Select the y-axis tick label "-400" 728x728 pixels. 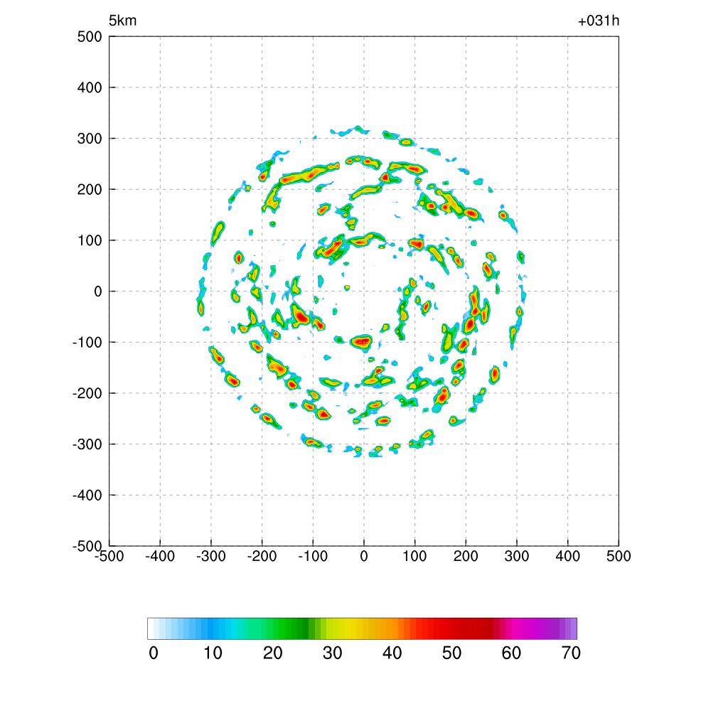87,496
